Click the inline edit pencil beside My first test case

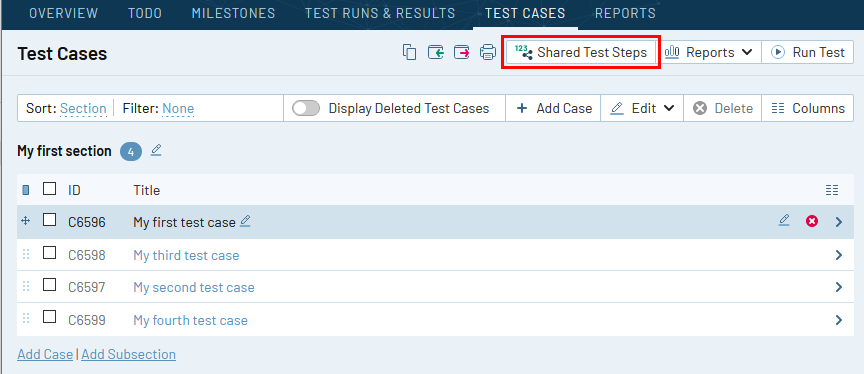coord(245,221)
